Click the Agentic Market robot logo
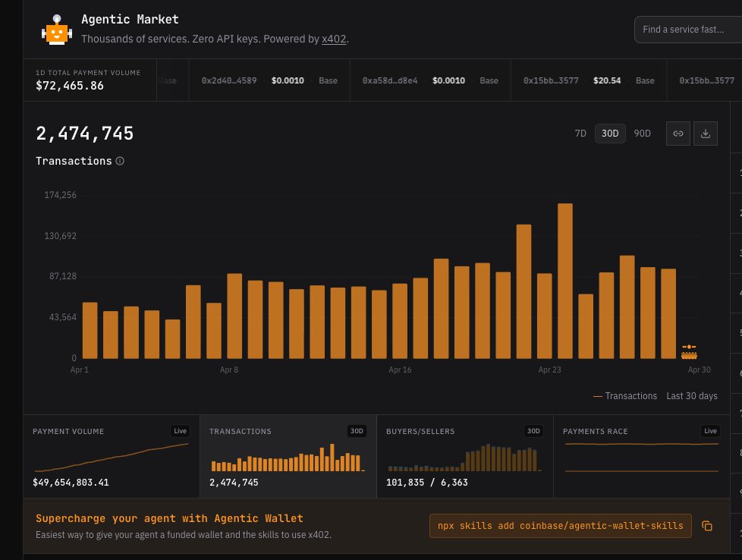This screenshot has width=742, height=560. point(57,30)
